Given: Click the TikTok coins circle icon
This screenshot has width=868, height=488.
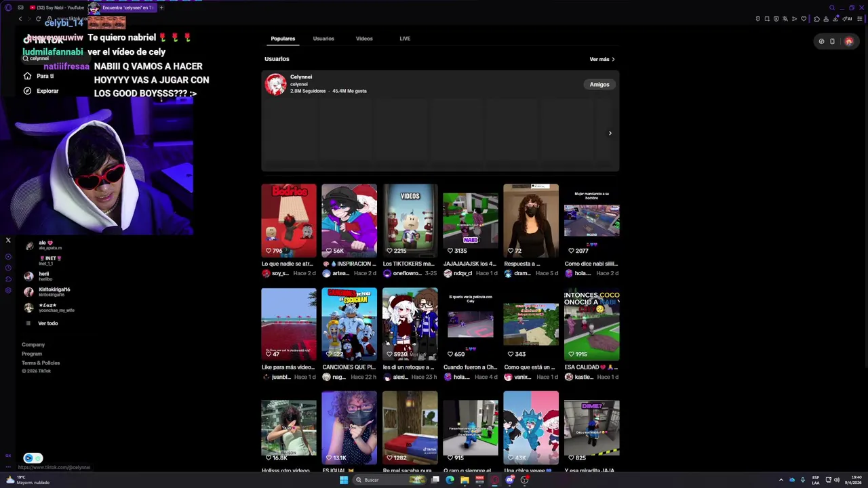Looking at the screenshot, I should [x=821, y=41].
